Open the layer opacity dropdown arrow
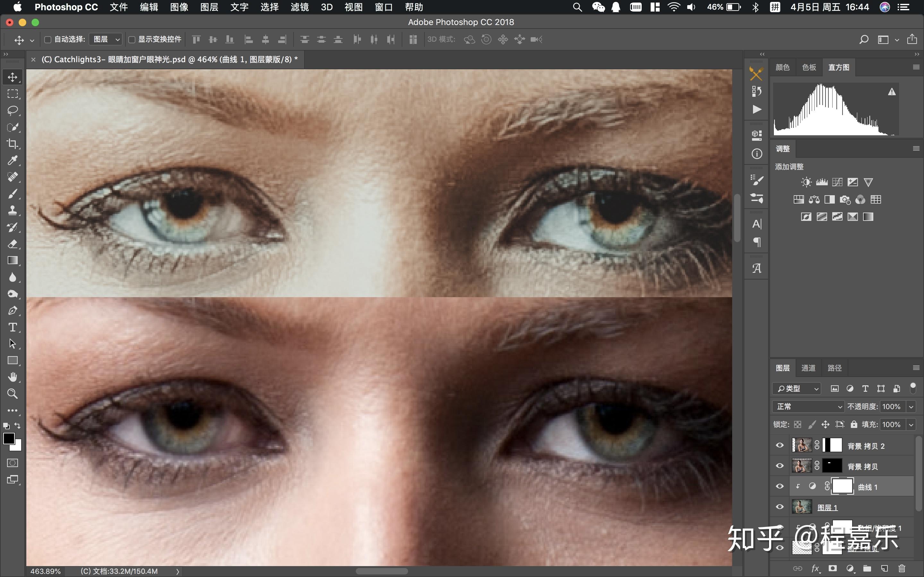This screenshot has width=924, height=577. click(911, 406)
